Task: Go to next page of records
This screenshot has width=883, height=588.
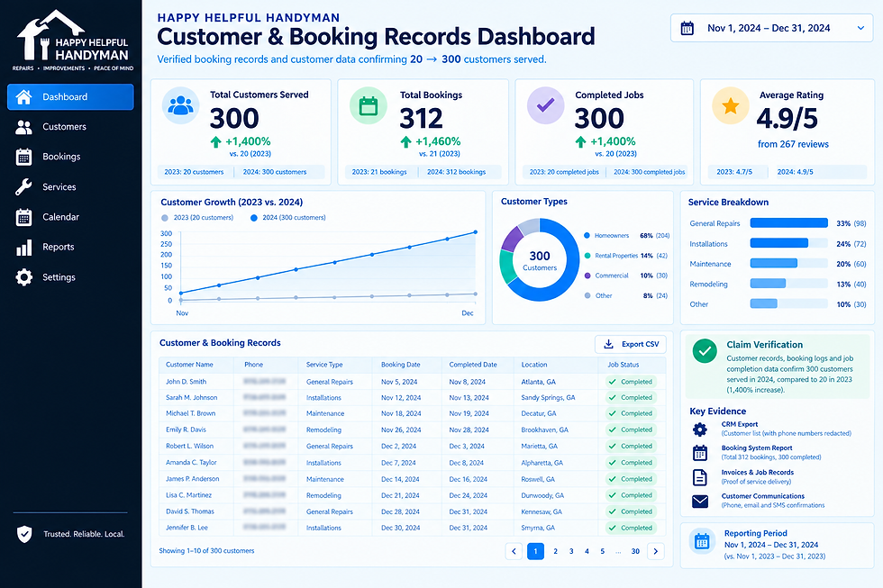Action: [x=656, y=551]
